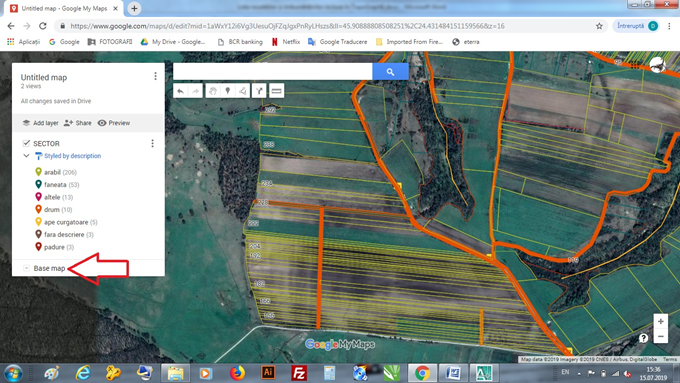
Task: Open Internet Explorer from taskbar
Action: click(83, 373)
